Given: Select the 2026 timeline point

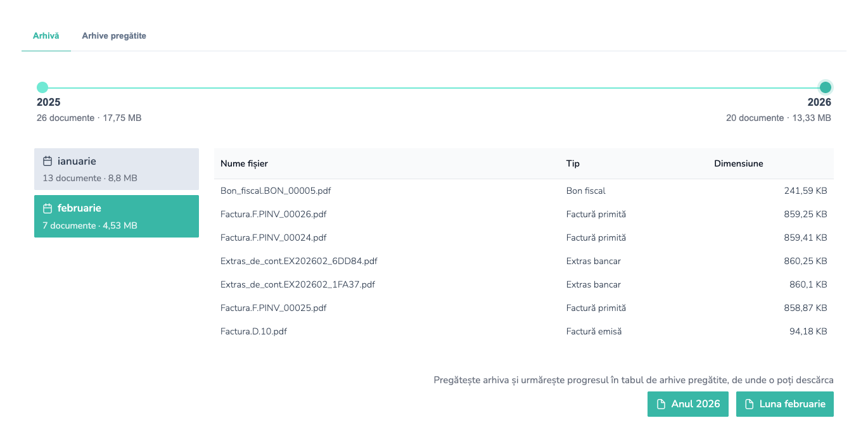Looking at the screenshot, I should point(825,87).
